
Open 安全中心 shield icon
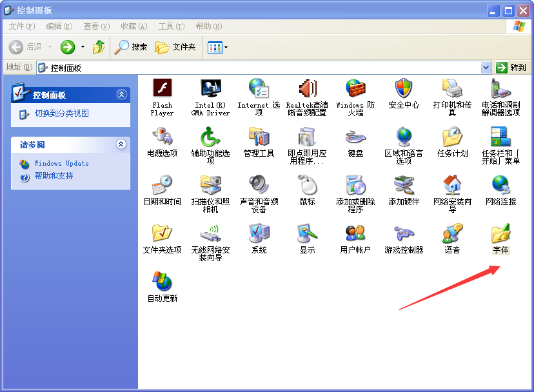tap(404, 88)
